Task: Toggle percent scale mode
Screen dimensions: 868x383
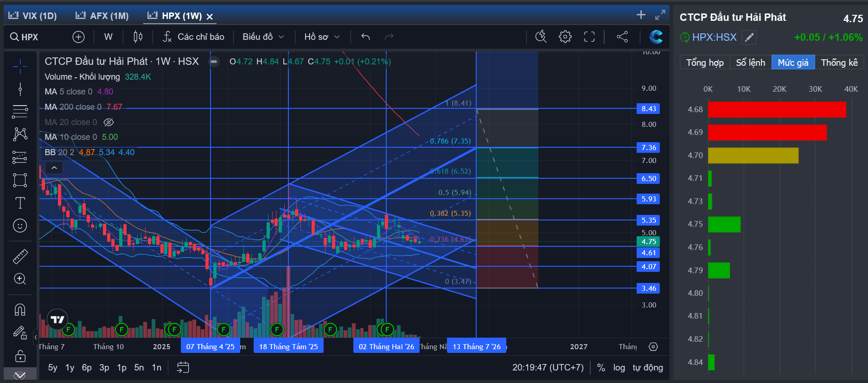Action: [601, 368]
